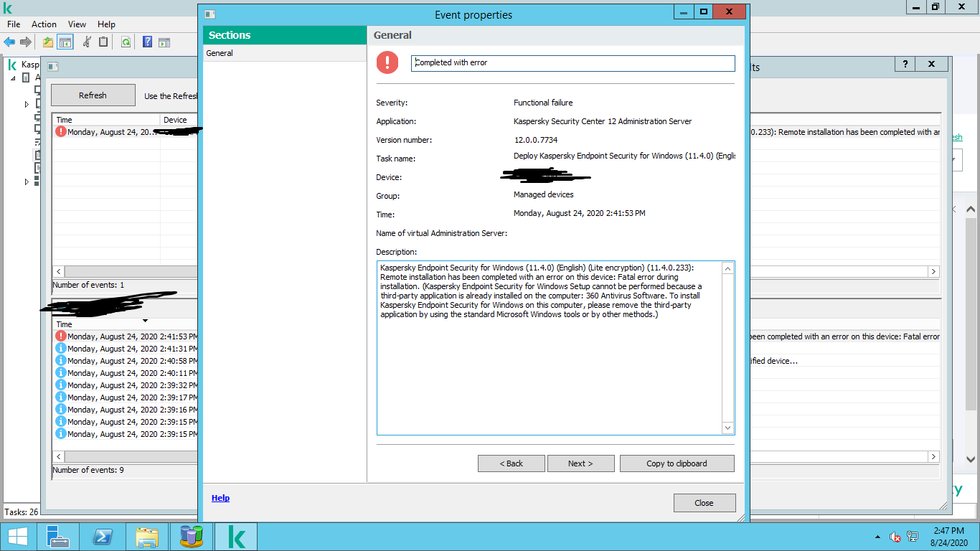The width and height of the screenshot is (980, 551).
Task: Click the scroll right arrow of lower list
Action: click(933, 457)
